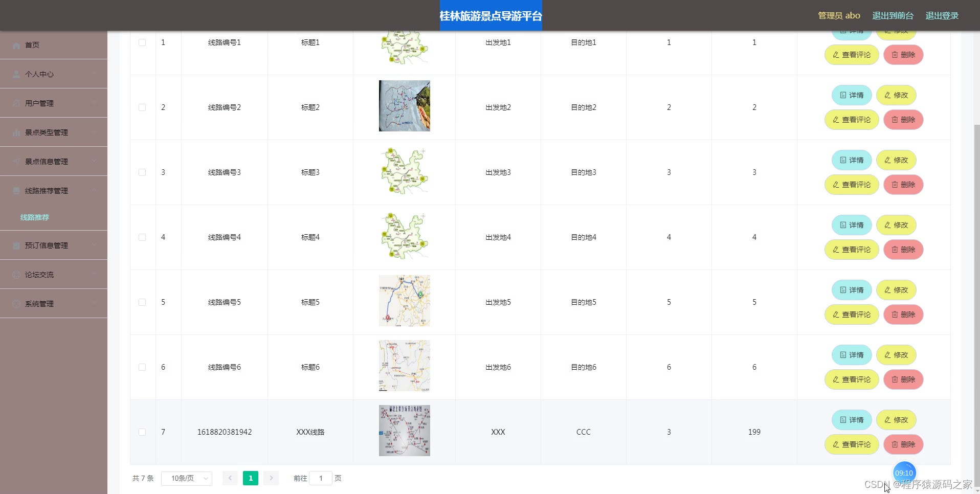Select page 1 in pagination
The image size is (980, 494).
(251, 478)
